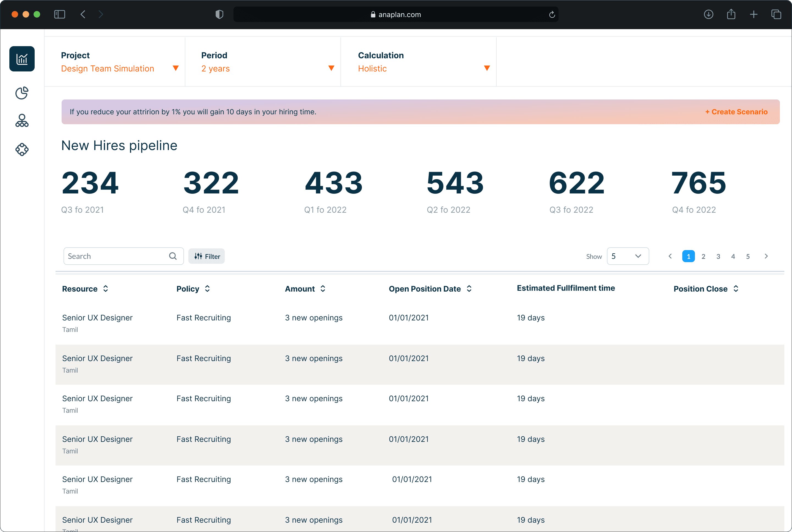This screenshot has width=792, height=532.
Task: Click in the Search input field
Action: (123, 256)
